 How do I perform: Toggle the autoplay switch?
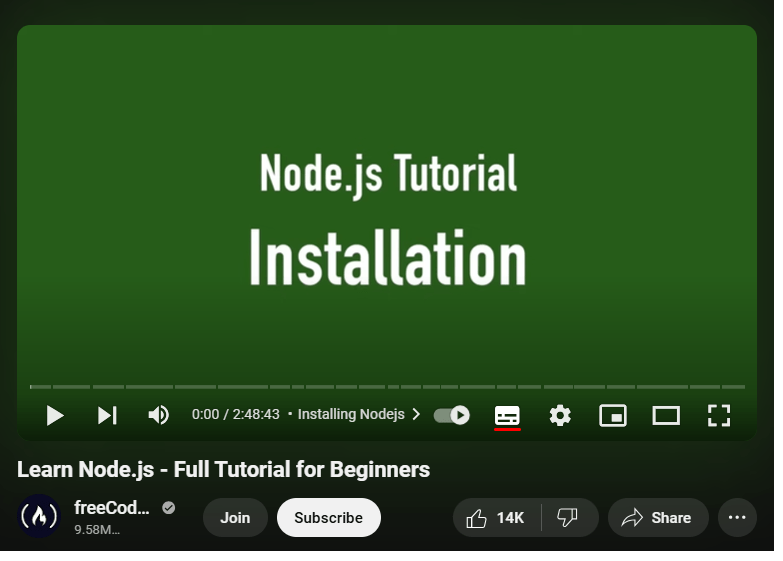452,415
